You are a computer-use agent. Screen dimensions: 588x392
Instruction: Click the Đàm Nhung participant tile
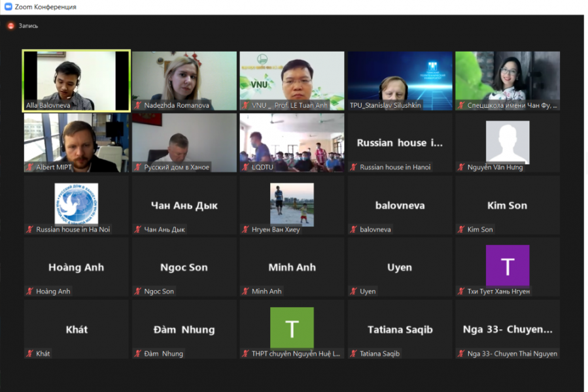[x=184, y=329]
